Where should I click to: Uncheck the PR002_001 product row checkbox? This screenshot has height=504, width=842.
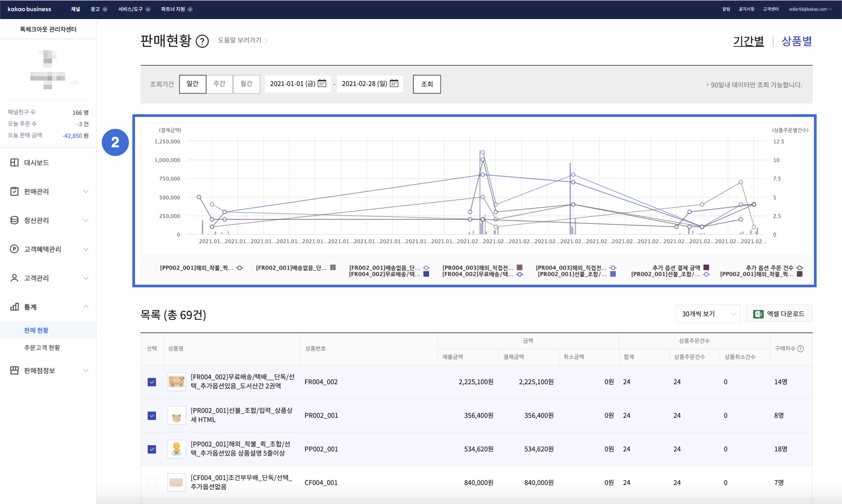coord(152,416)
